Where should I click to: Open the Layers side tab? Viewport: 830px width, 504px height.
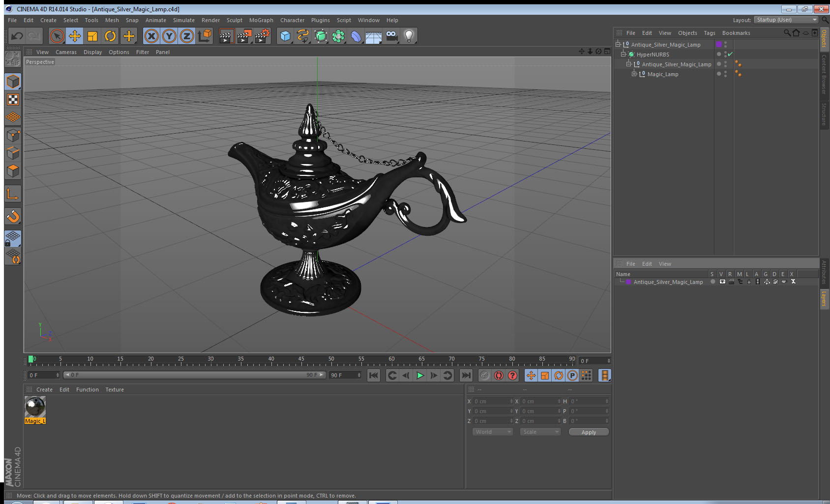click(x=824, y=299)
